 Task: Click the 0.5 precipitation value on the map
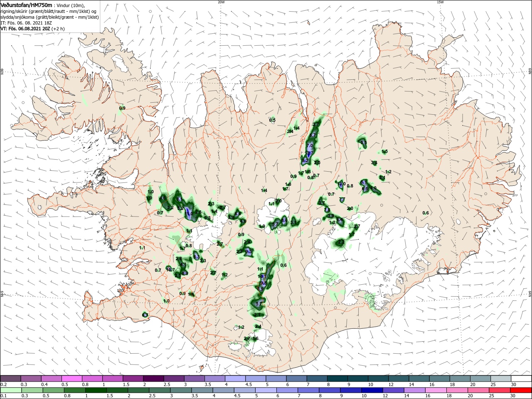coord(272,120)
